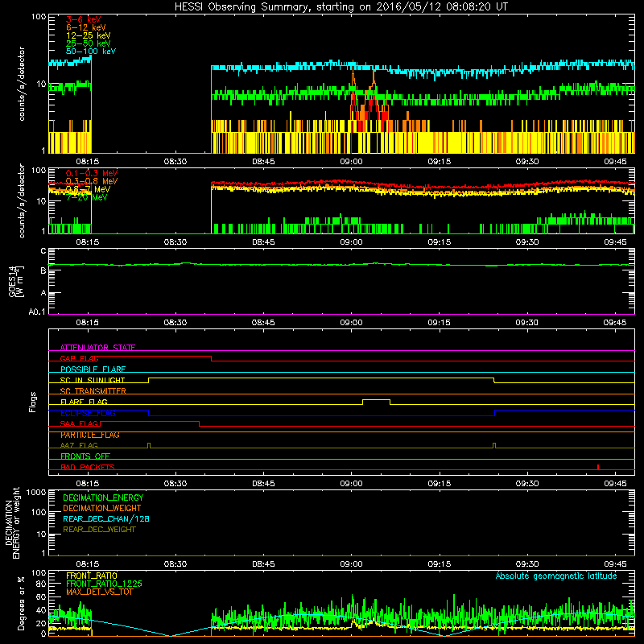Click the 7-20 MeV legend entry
Image resolution: width=644 pixels, height=644 pixels.
86,197
